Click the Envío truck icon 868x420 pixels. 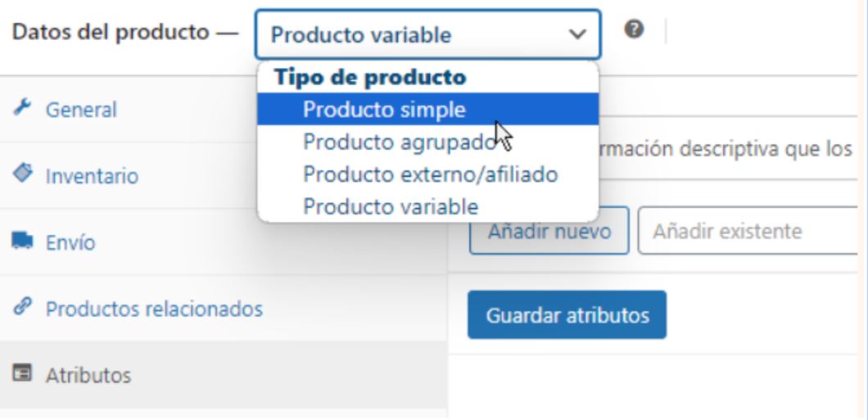coord(21,242)
